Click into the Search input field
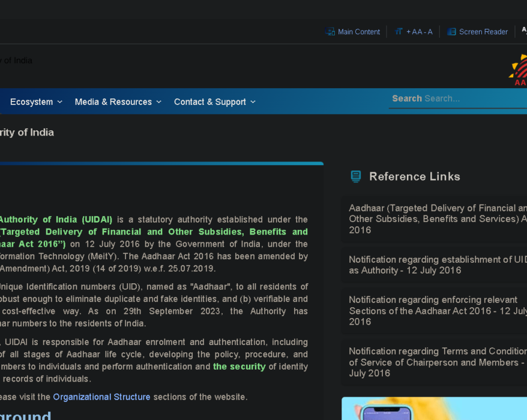The image size is (527, 420). (x=458, y=99)
